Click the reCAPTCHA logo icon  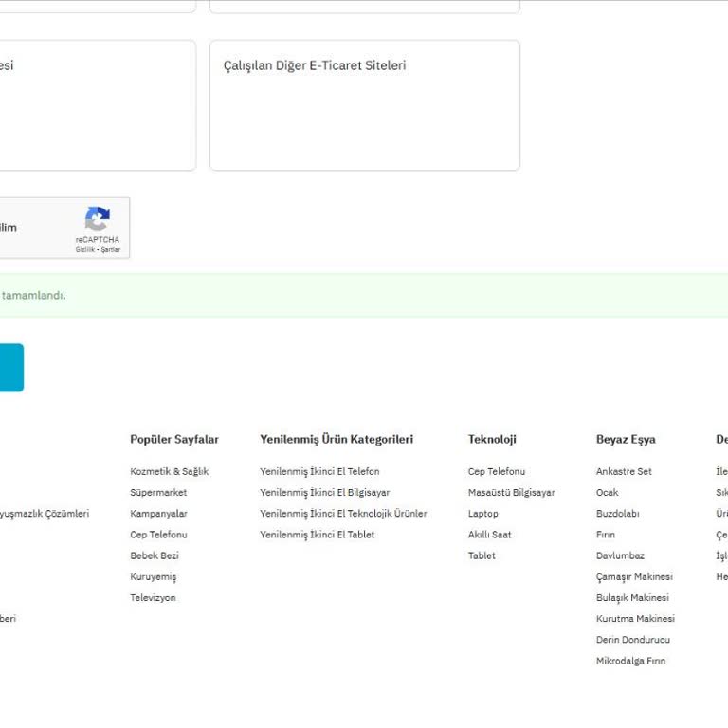[97, 220]
